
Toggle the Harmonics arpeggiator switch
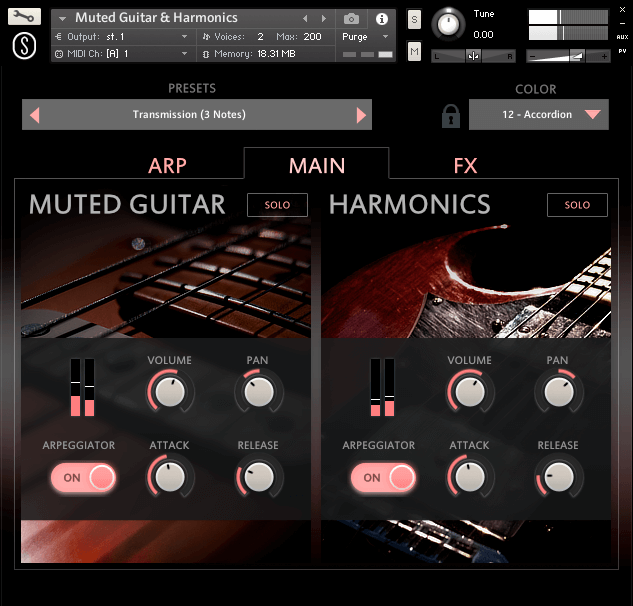tap(383, 478)
